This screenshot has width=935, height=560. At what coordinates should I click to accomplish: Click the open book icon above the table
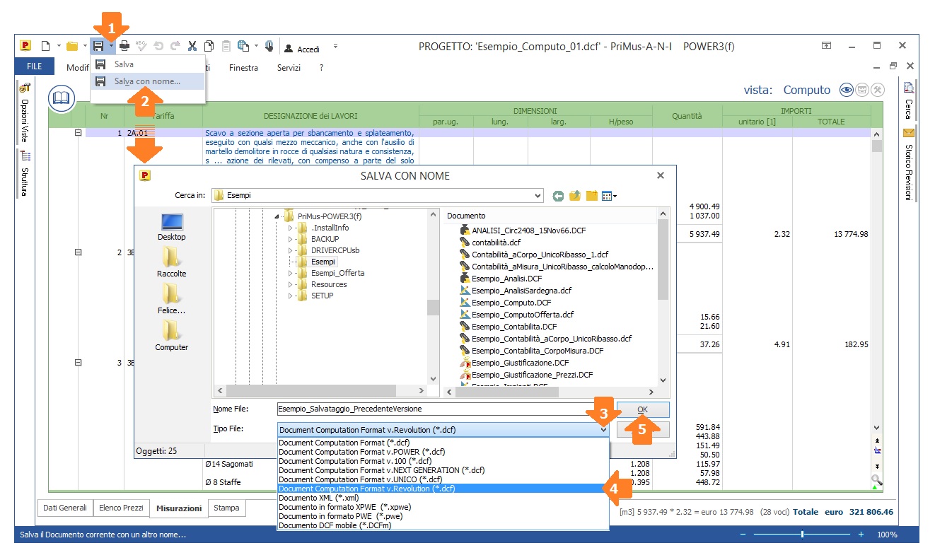(x=62, y=98)
